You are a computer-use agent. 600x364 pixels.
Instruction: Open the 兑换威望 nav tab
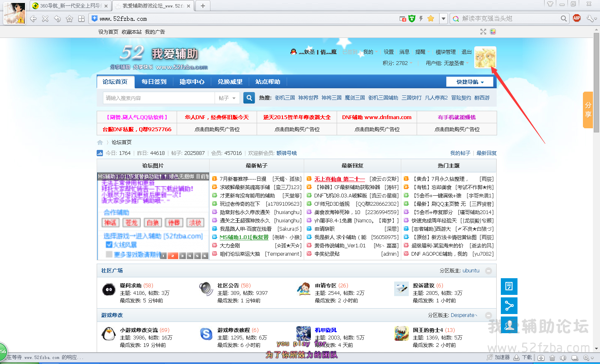tap(230, 82)
